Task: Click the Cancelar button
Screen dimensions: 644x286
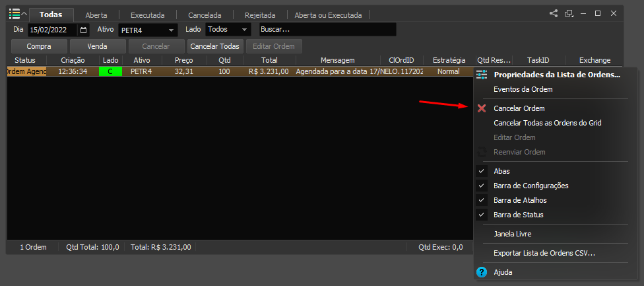Action: coord(156,46)
